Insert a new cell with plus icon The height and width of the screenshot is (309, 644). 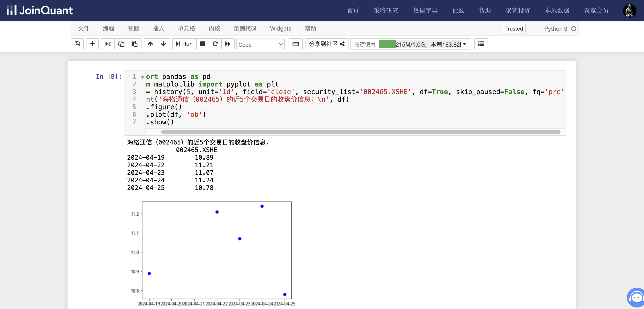[x=92, y=44]
